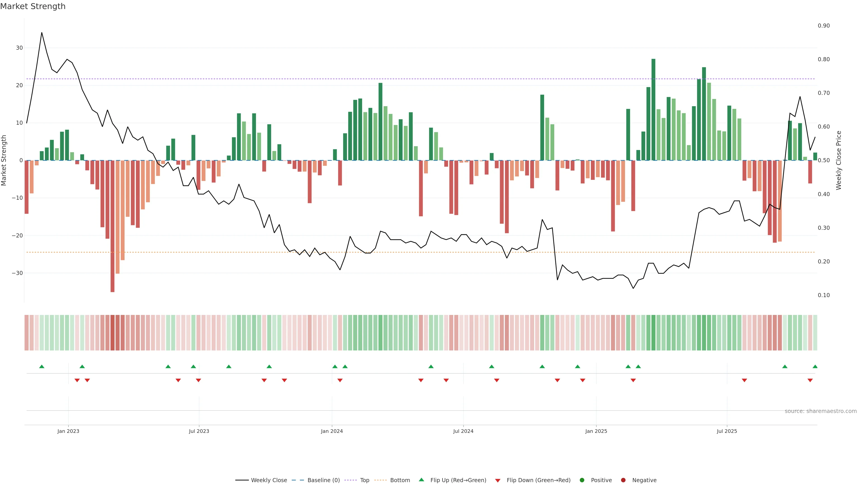Click the Jan 2024 x-axis label
The width and height of the screenshot is (868, 488).
click(332, 431)
